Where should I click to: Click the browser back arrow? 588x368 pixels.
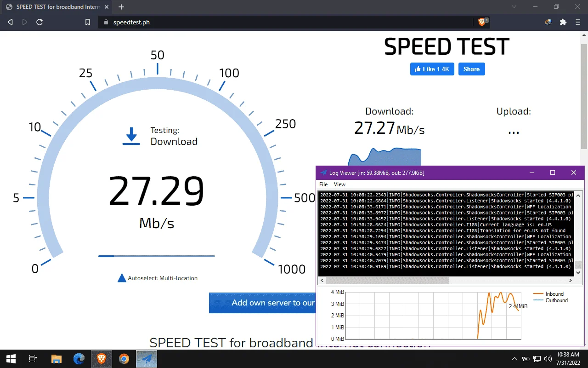pos(11,22)
